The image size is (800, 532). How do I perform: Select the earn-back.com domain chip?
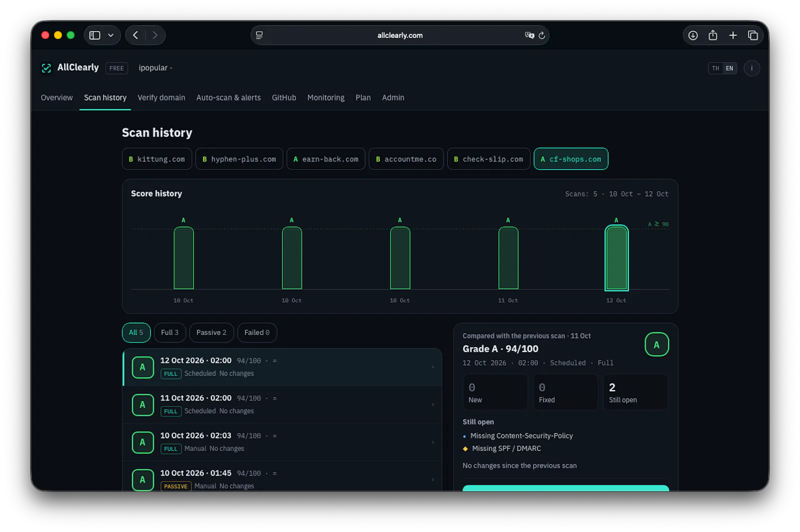[x=326, y=159]
